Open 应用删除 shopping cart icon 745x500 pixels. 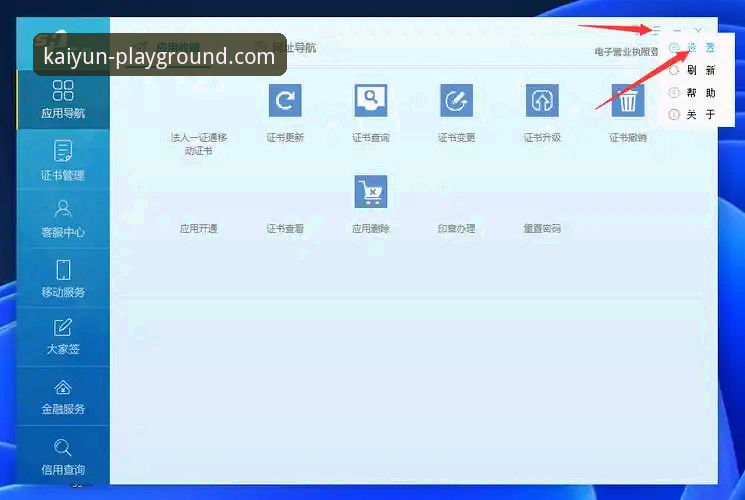pyautogui.click(x=371, y=192)
